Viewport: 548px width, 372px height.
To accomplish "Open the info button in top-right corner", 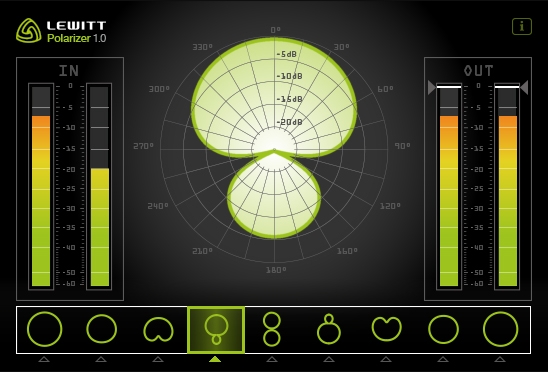I will 522,27.
